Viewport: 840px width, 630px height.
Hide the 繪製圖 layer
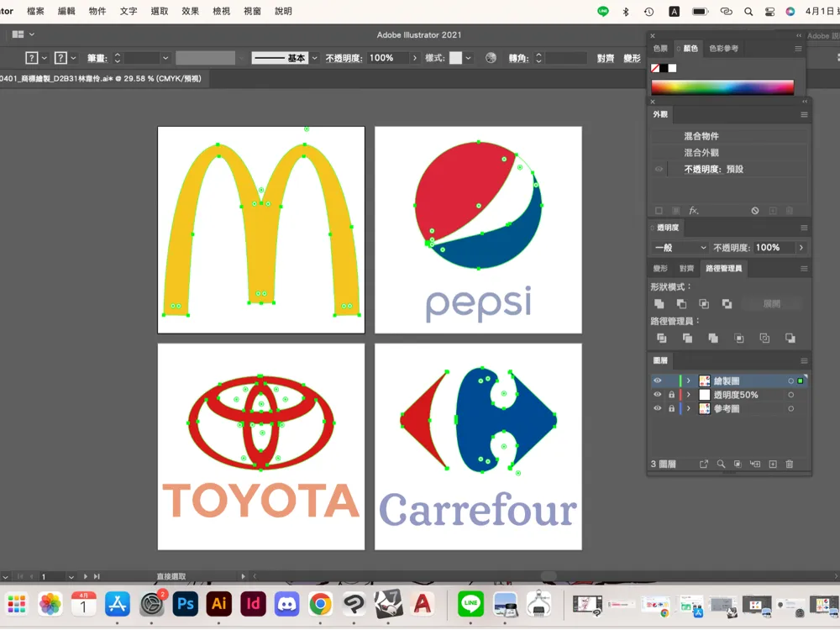tap(658, 381)
